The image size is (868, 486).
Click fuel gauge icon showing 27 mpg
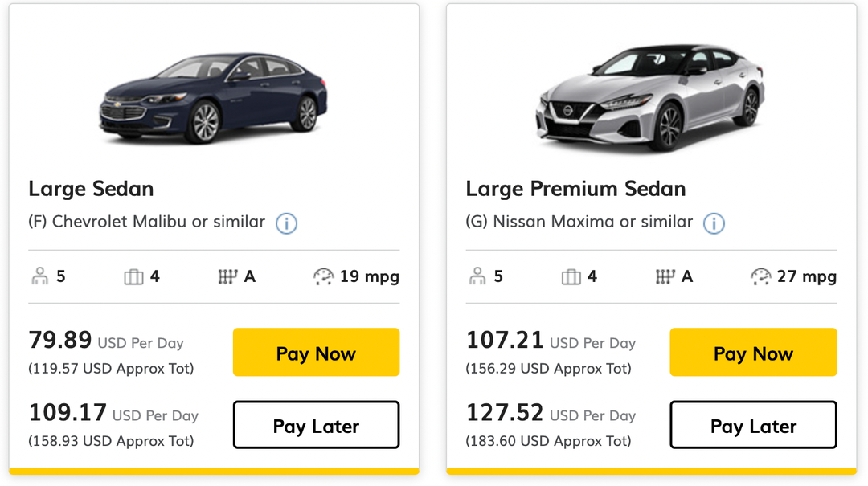pyautogui.click(x=760, y=277)
